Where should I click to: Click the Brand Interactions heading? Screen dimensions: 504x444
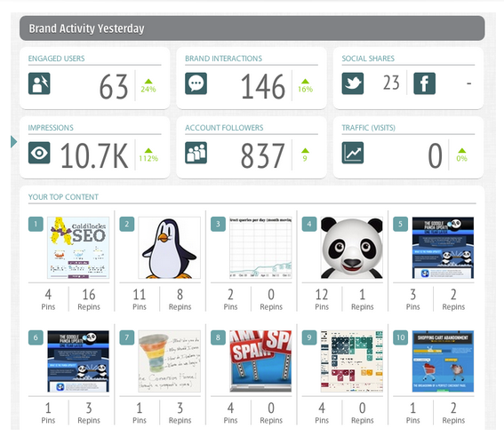point(223,59)
